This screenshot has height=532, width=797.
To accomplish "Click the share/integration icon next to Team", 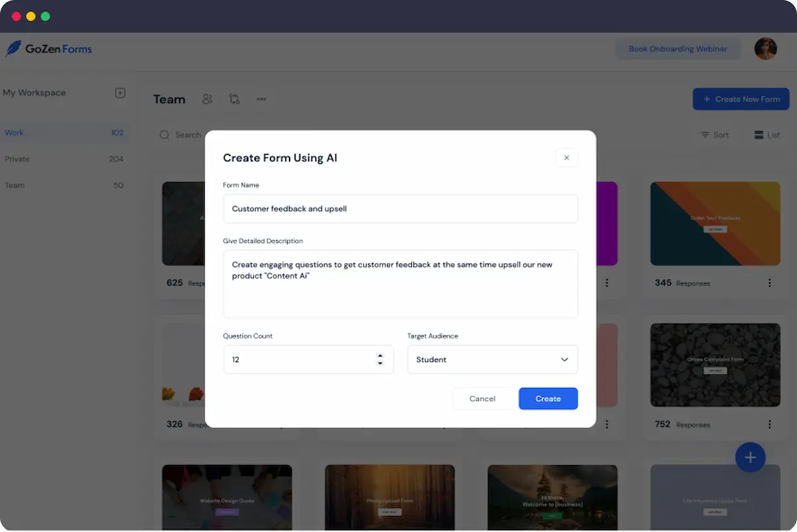I will click(234, 98).
